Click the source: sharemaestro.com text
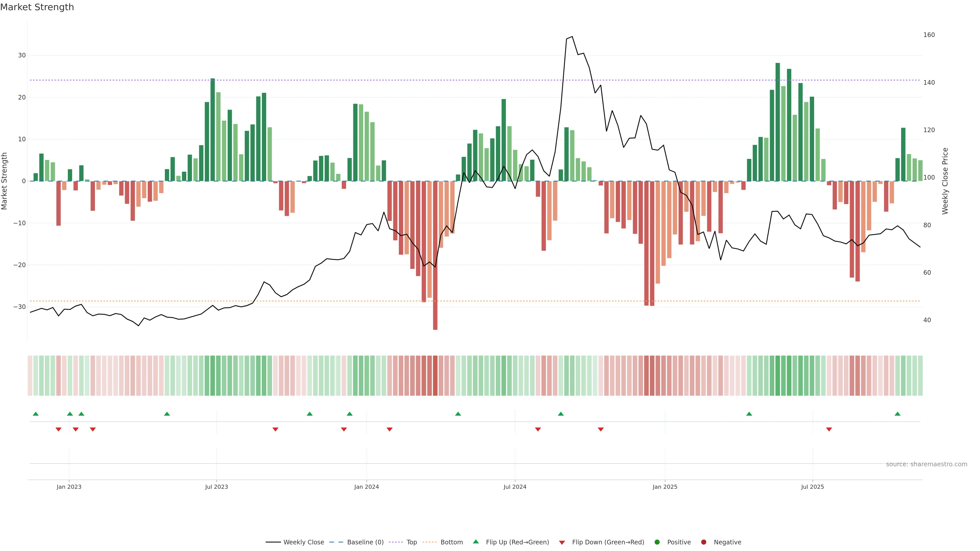The height and width of the screenshot is (551, 980). (926, 464)
